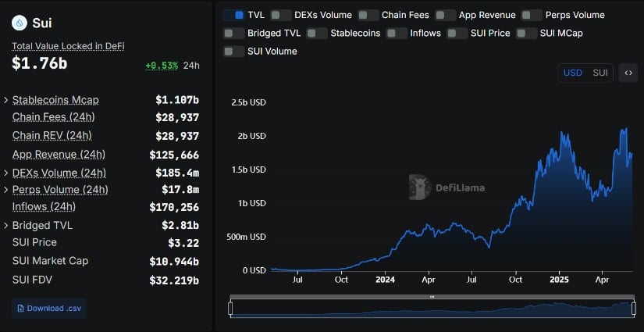Expand the Perps Volume (24h) row

click(5, 190)
